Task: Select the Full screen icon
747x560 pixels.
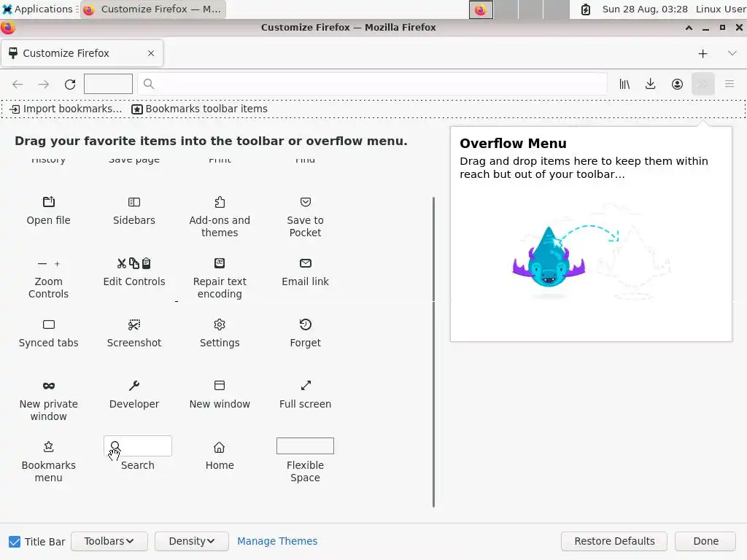Action: [x=306, y=385]
